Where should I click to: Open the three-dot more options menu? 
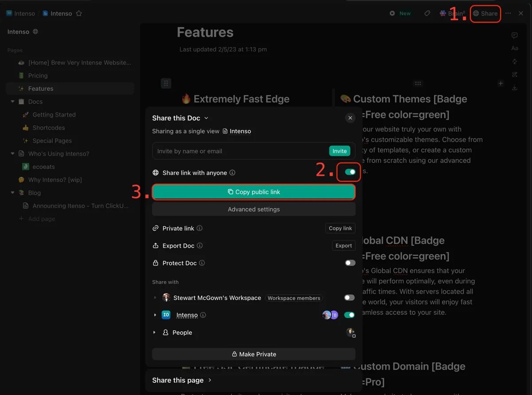pyautogui.click(x=508, y=13)
